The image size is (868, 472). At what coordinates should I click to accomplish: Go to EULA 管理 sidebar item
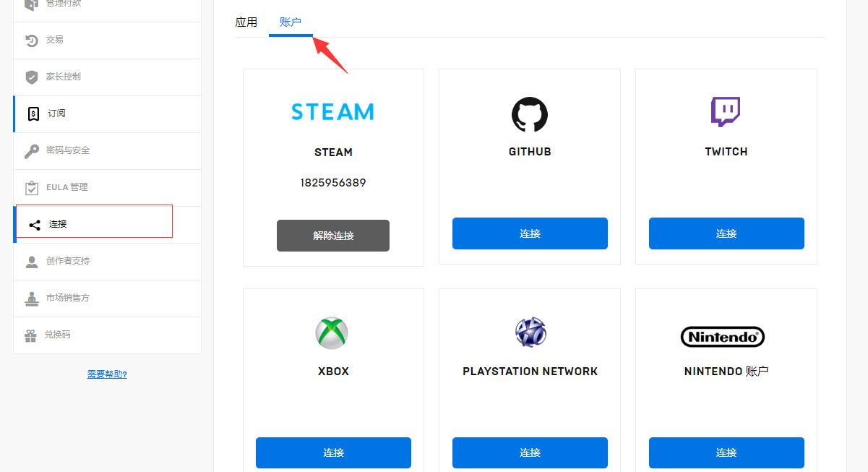pos(66,188)
